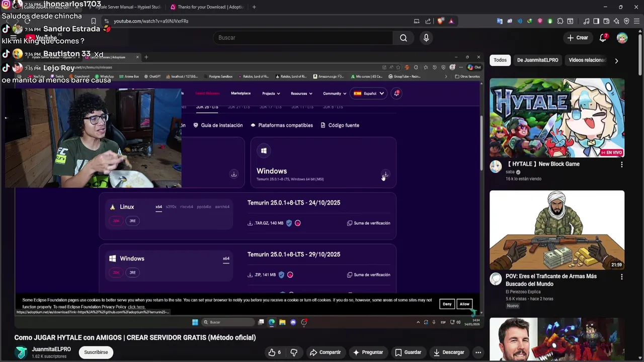Select the Todos filter chip

pos(500,60)
